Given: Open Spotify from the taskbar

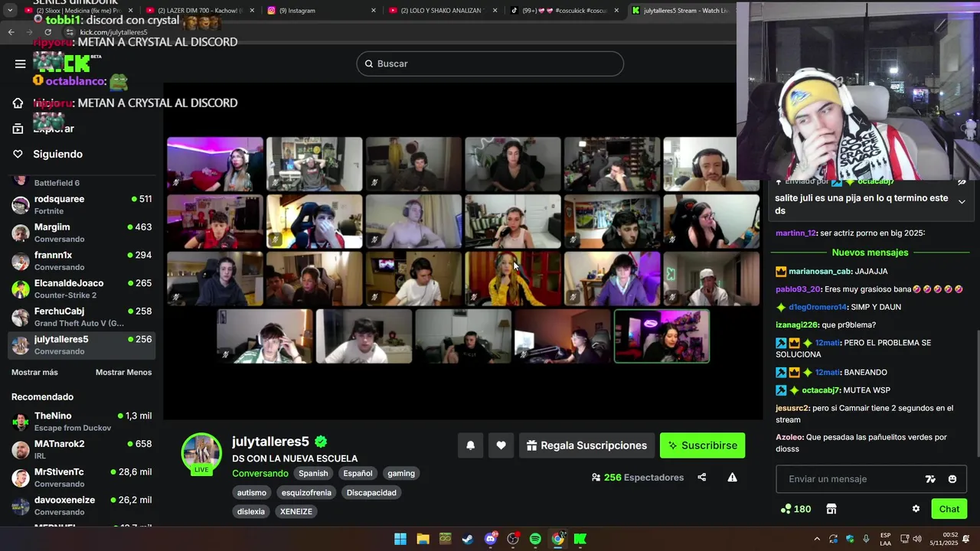Looking at the screenshot, I should tap(535, 539).
